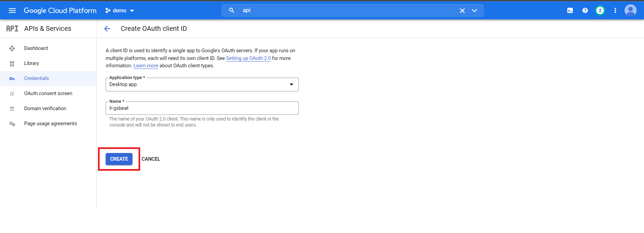This screenshot has width=644, height=233.
Task: Open the help question mark icon
Action: click(585, 10)
